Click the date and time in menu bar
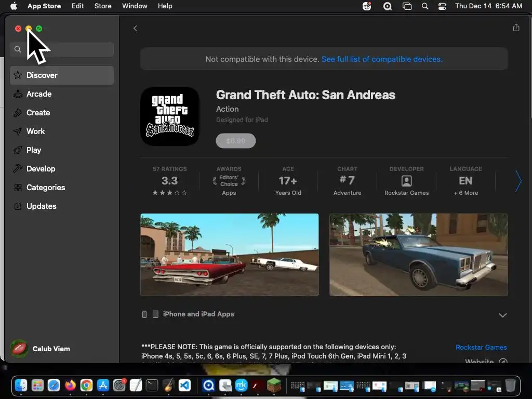 488,6
